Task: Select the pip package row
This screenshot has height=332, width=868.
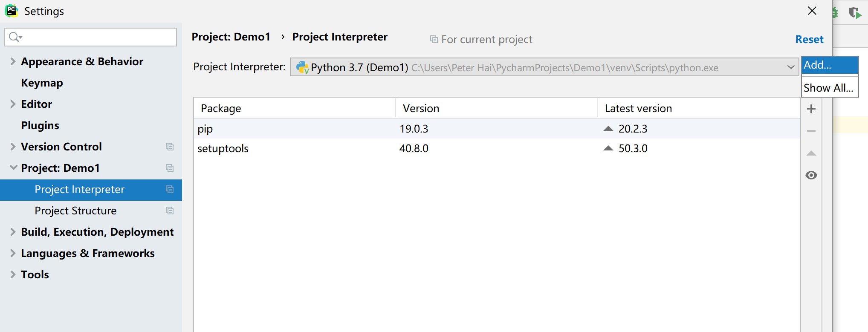Action: tap(497, 129)
